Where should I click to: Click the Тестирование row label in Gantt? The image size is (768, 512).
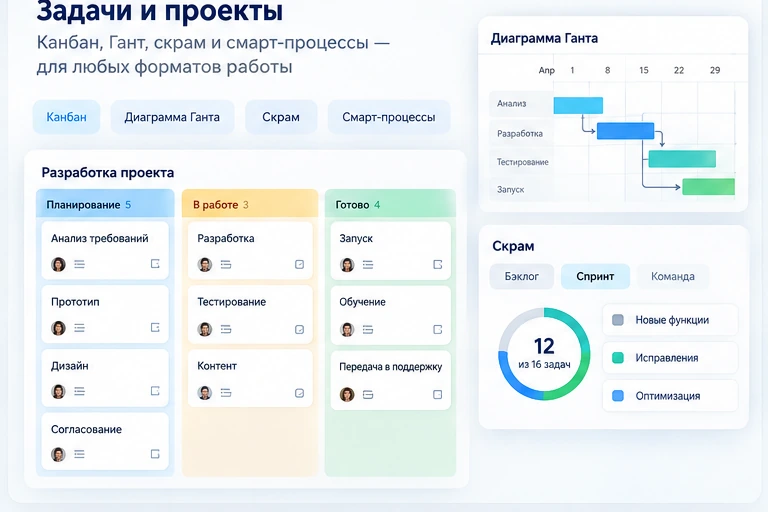(x=523, y=162)
